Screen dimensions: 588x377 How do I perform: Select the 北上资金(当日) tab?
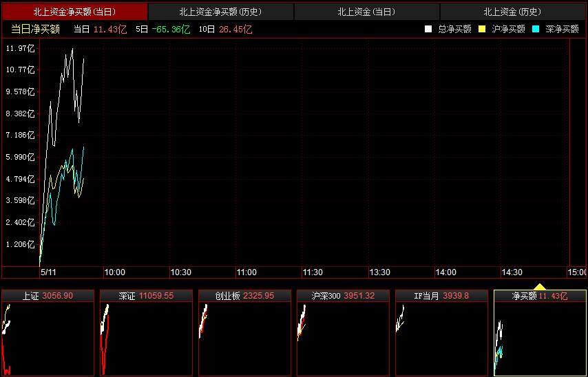[x=366, y=12]
